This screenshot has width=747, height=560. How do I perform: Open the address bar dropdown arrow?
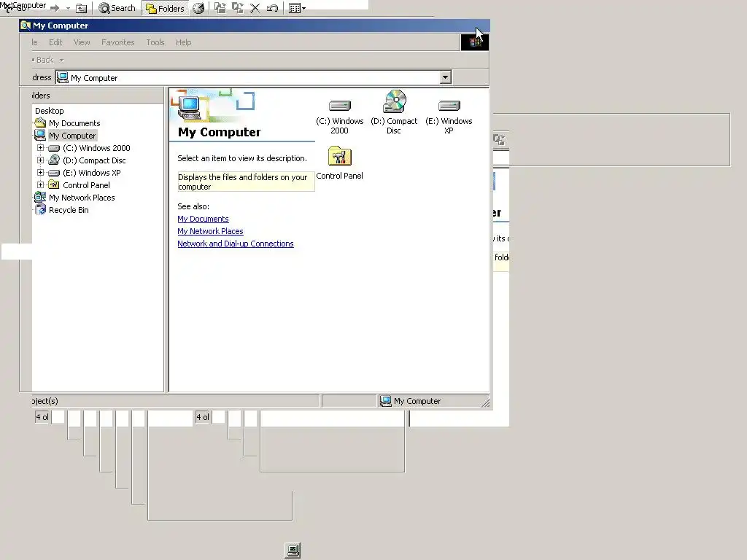pyautogui.click(x=446, y=77)
